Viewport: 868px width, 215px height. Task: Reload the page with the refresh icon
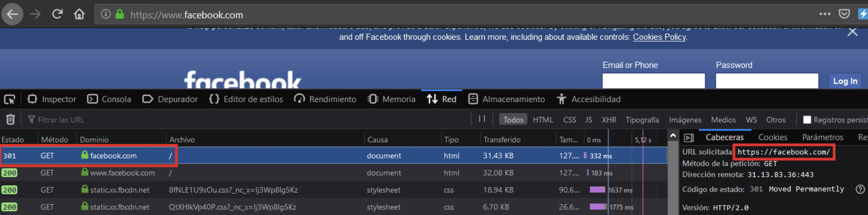point(57,14)
